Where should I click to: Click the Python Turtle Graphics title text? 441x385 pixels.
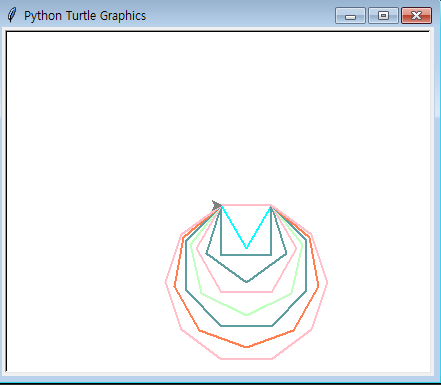pos(85,16)
